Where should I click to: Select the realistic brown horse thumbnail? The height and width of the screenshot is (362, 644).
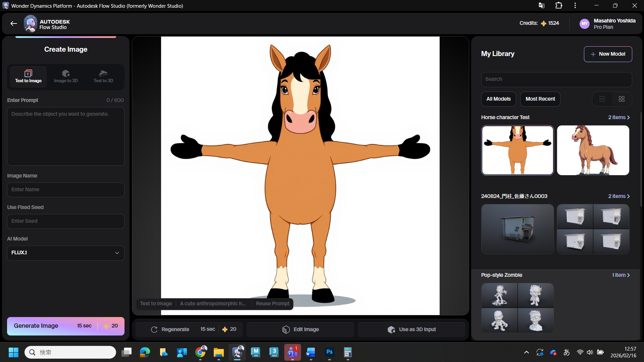(593, 150)
